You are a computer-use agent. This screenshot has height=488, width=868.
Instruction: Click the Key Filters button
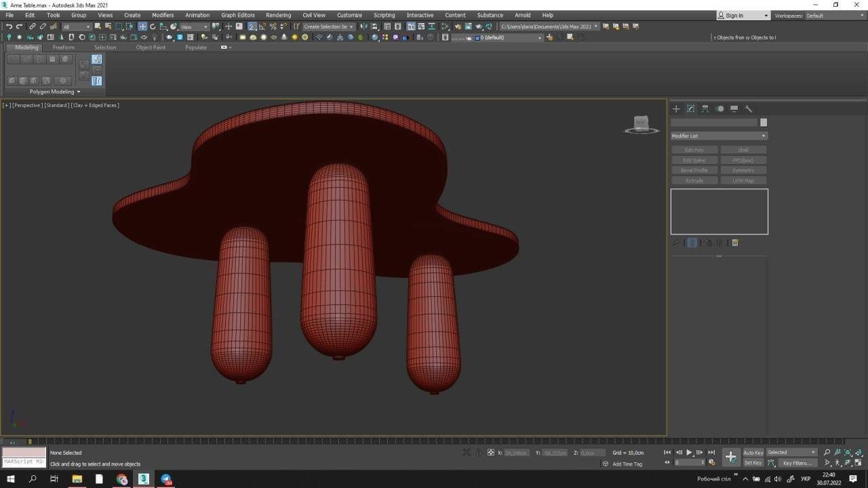(796, 463)
